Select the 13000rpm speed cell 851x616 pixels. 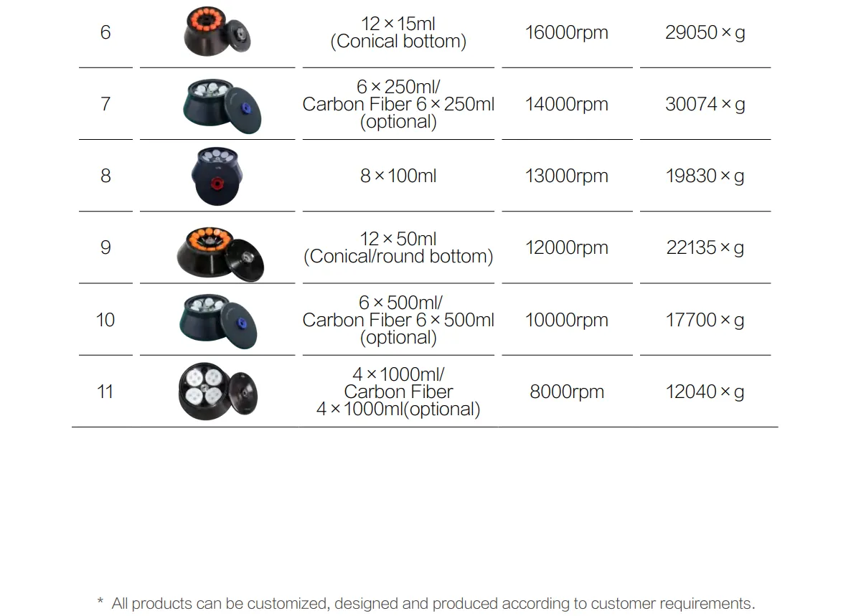[566, 176]
